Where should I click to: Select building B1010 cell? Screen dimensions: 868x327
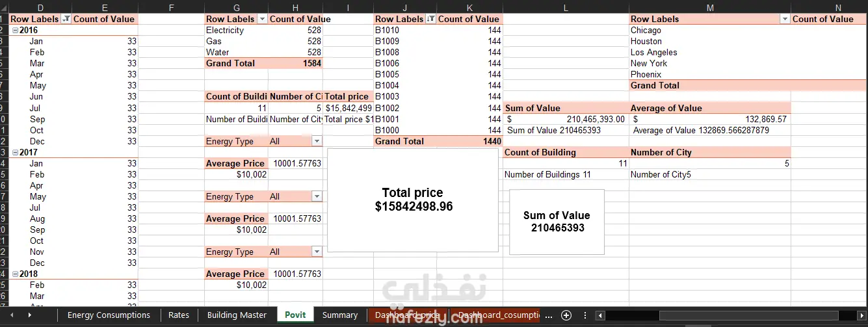point(405,30)
